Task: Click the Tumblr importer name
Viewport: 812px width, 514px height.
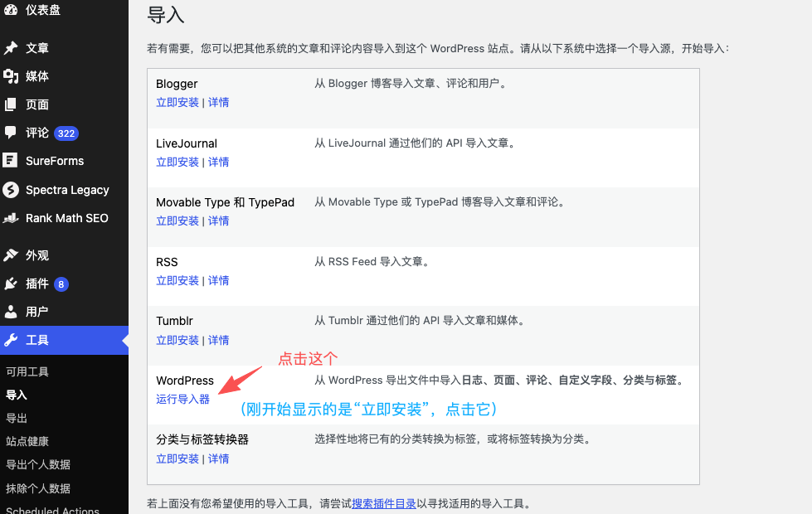Action: click(x=174, y=321)
